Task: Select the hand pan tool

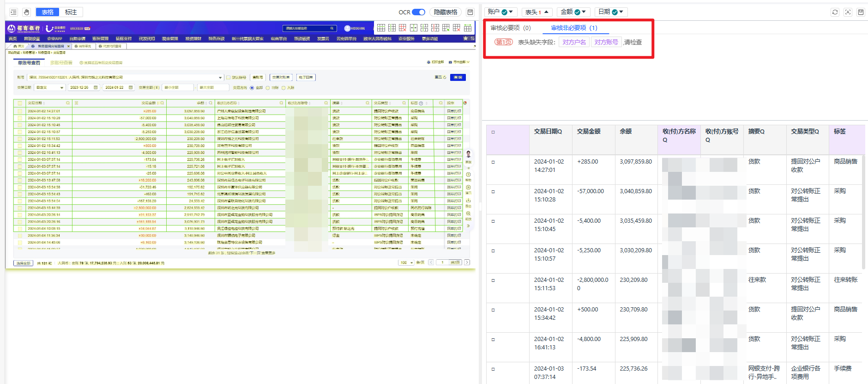Action: pos(26,12)
